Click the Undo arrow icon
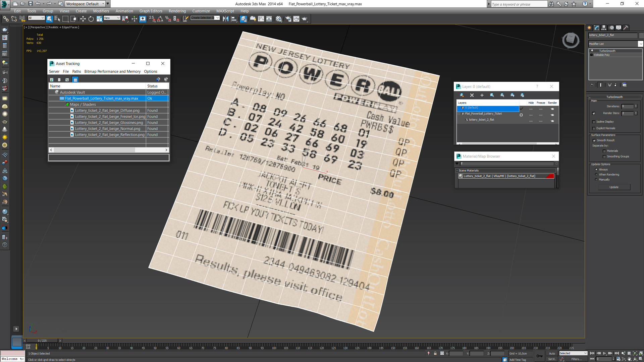 pyautogui.click(x=38, y=4)
